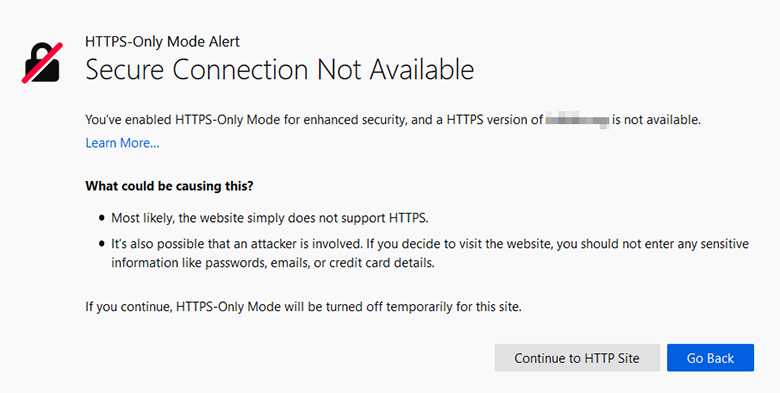Screen dimensions: 780x393
Task: Click the line starting It's also possible
Action: click(x=430, y=244)
